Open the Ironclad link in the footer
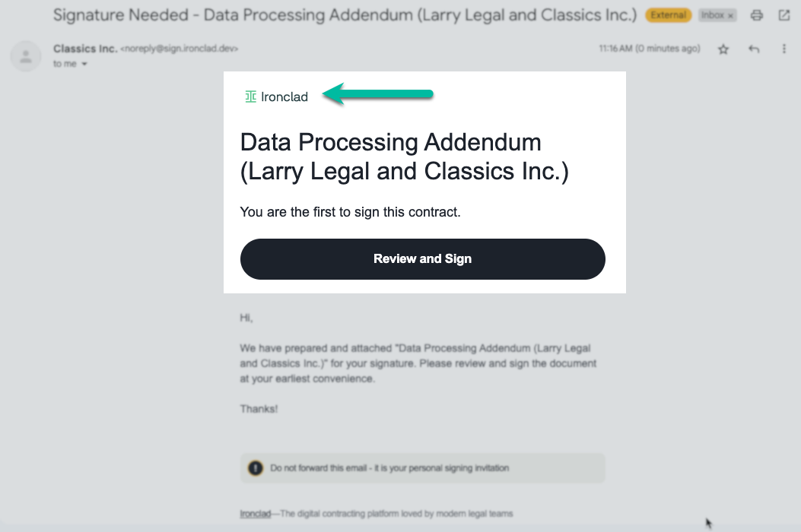Viewport: 801px width, 532px height. [255, 514]
